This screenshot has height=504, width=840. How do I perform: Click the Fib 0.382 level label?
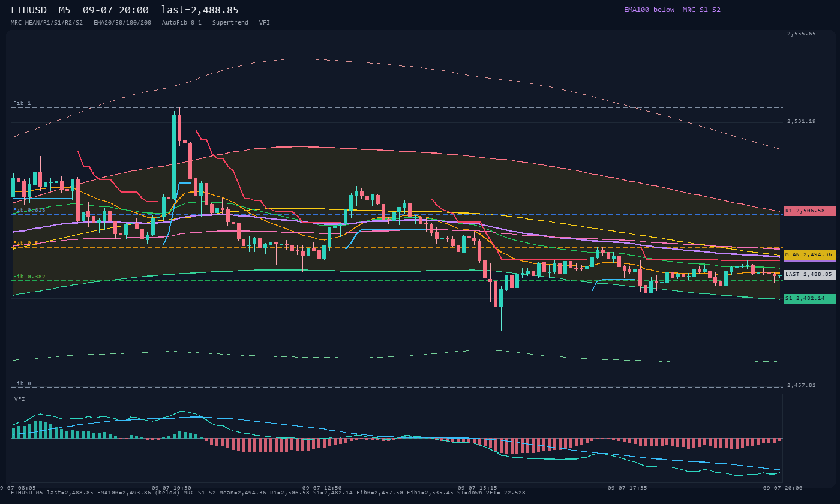[x=29, y=277]
